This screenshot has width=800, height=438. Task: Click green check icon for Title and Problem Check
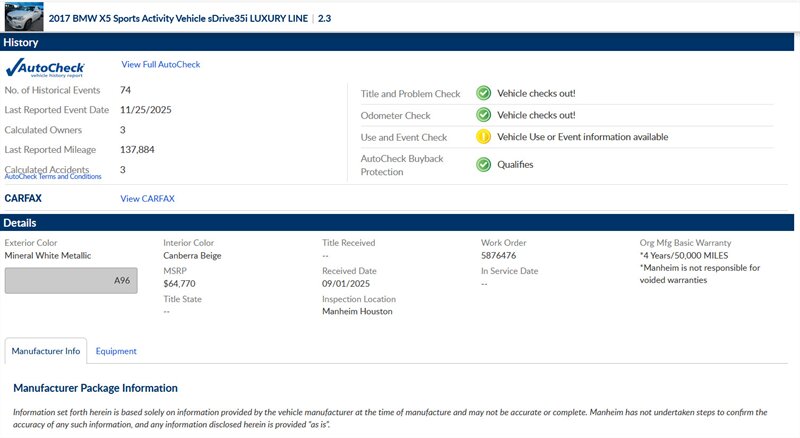483,93
